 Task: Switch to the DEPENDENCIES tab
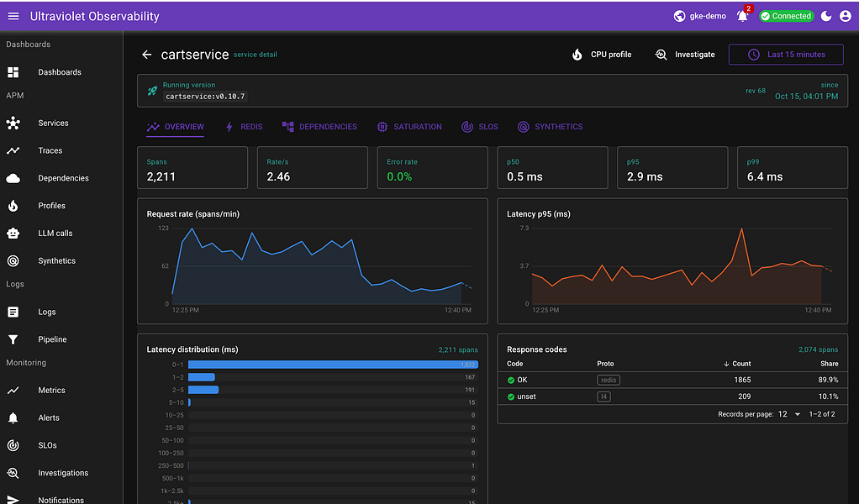point(319,127)
